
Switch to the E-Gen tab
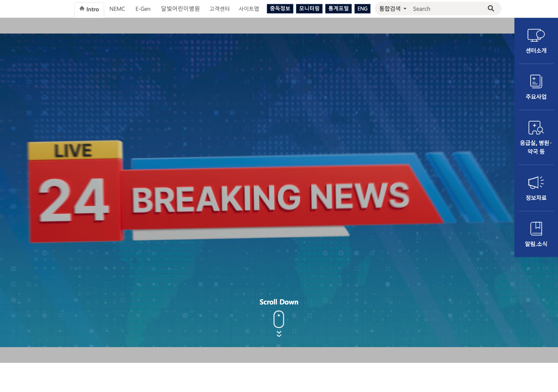[143, 9]
